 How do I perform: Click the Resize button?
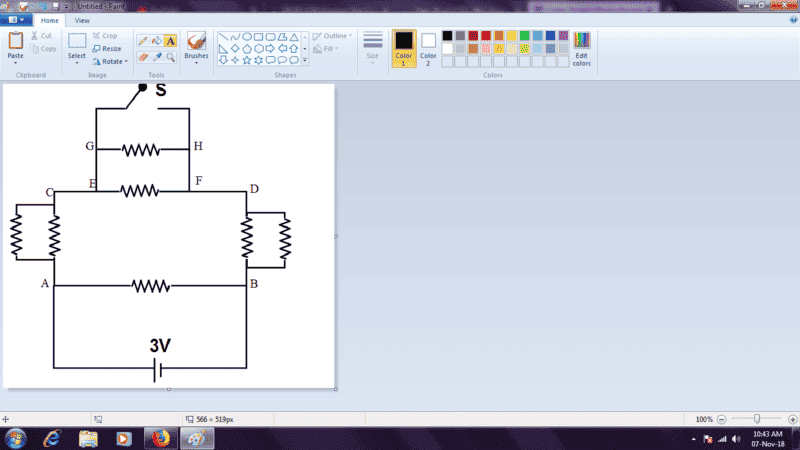107,48
